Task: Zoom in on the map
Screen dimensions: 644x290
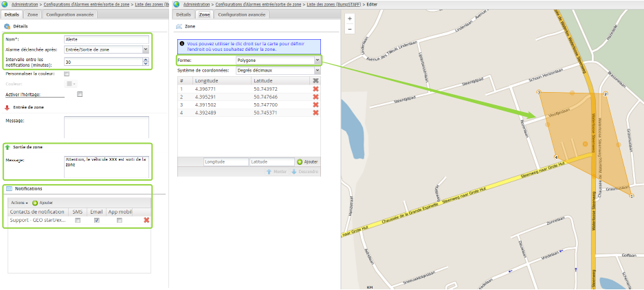Action: coord(350,19)
